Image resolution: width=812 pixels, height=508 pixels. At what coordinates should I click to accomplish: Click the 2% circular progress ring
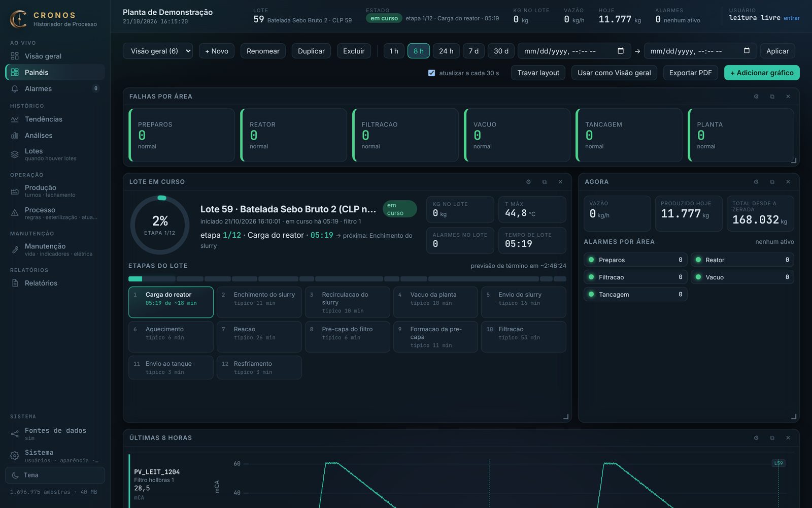[x=160, y=225]
